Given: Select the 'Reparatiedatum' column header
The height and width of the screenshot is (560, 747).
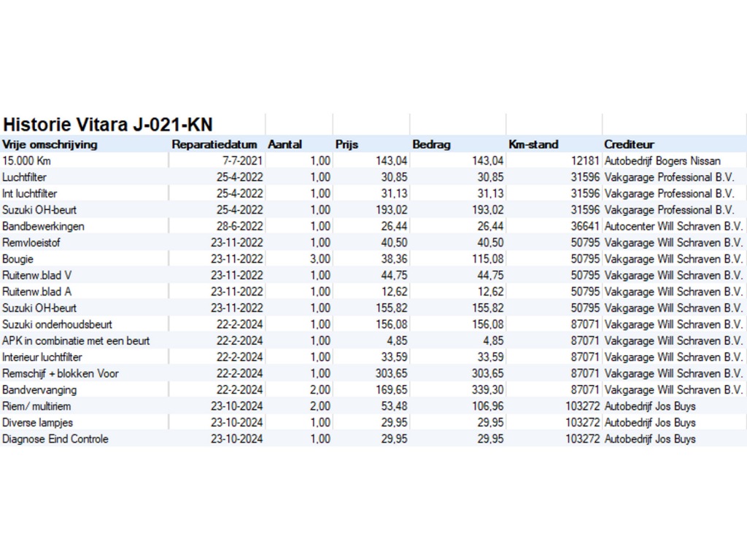Looking at the screenshot, I should 214,144.
